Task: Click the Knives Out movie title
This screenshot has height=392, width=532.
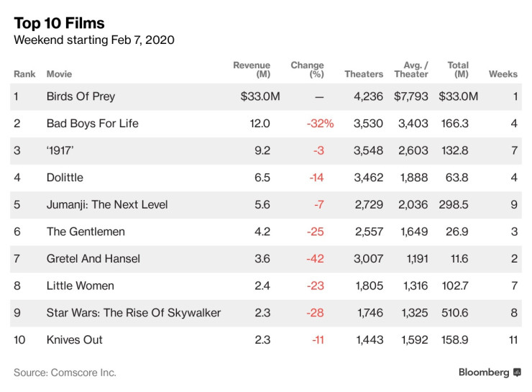Action: click(74, 339)
